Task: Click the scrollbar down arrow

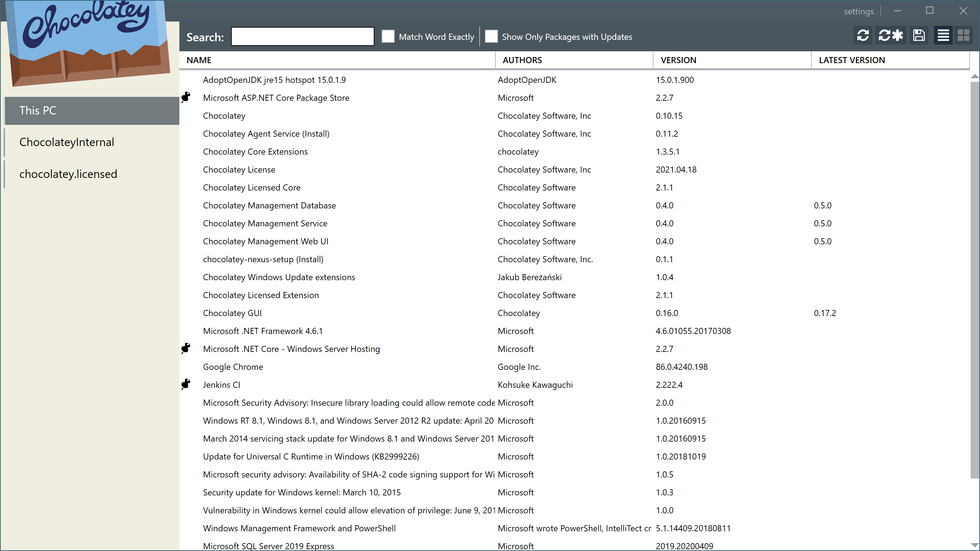Action: [x=975, y=545]
